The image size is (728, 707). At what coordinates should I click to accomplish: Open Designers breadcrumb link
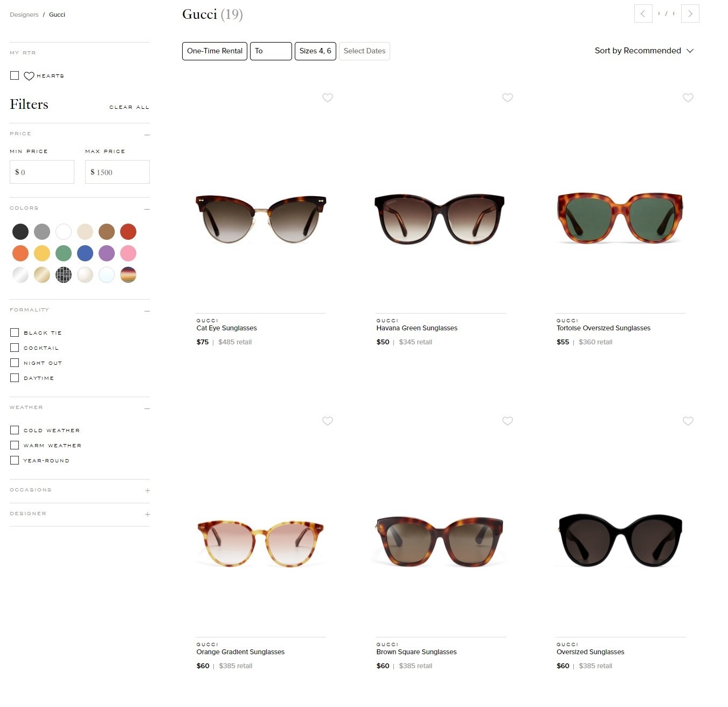click(24, 15)
